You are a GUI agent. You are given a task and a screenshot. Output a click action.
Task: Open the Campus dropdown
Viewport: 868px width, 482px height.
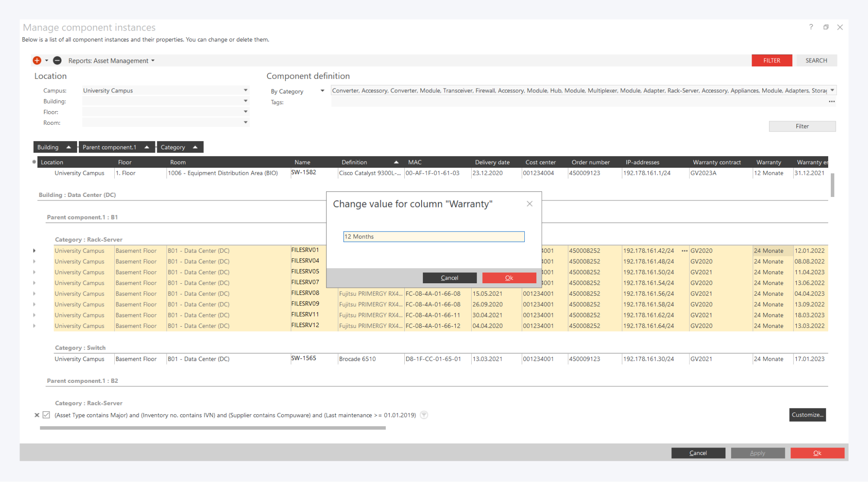click(245, 90)
